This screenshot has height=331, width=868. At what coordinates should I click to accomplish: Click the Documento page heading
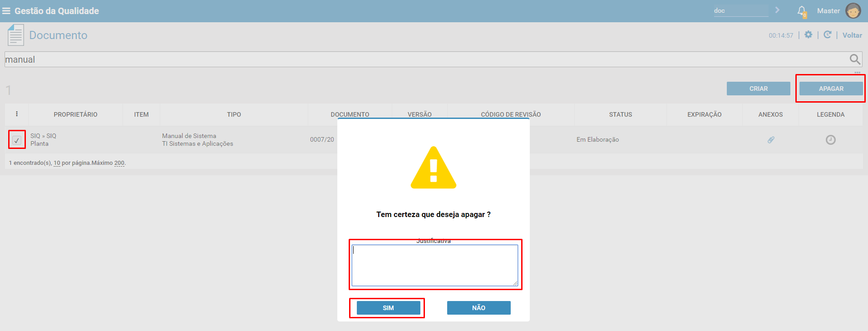pos(58,35)
